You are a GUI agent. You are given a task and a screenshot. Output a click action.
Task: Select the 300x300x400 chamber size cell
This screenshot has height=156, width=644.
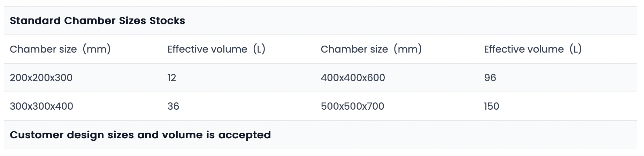point(41,106)
